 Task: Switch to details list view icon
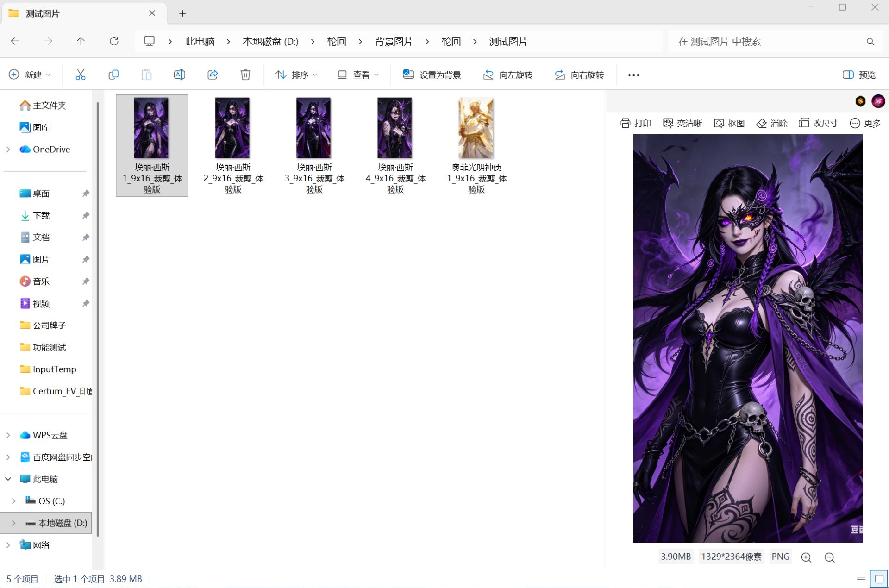[x=861, y=578]
